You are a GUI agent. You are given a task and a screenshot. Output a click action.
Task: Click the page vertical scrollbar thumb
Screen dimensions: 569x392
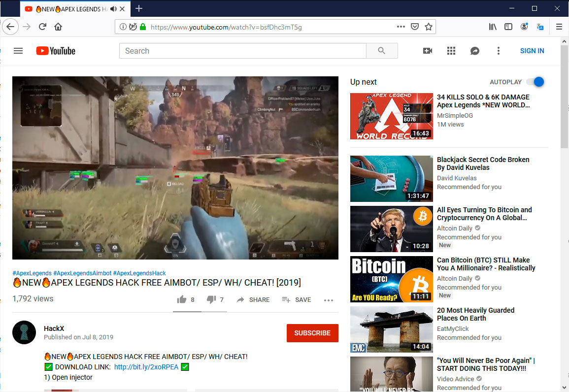click(564, 96)
